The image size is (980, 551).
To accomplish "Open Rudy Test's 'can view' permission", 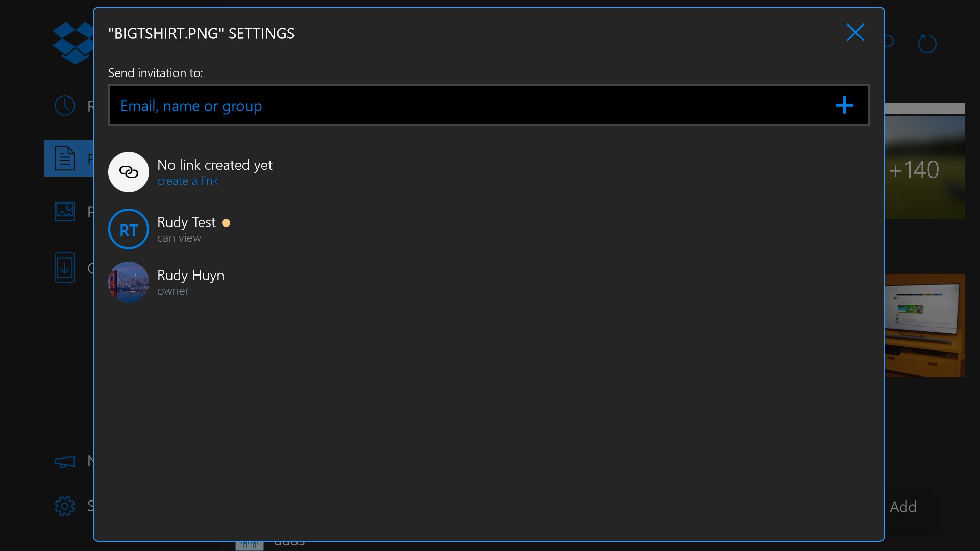I will 179,238.
